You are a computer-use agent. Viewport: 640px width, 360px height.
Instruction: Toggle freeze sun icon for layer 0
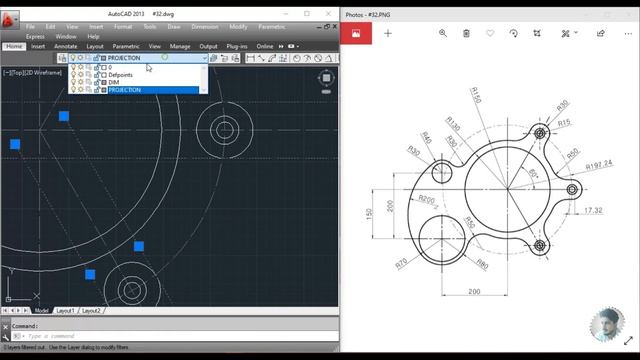81,67
